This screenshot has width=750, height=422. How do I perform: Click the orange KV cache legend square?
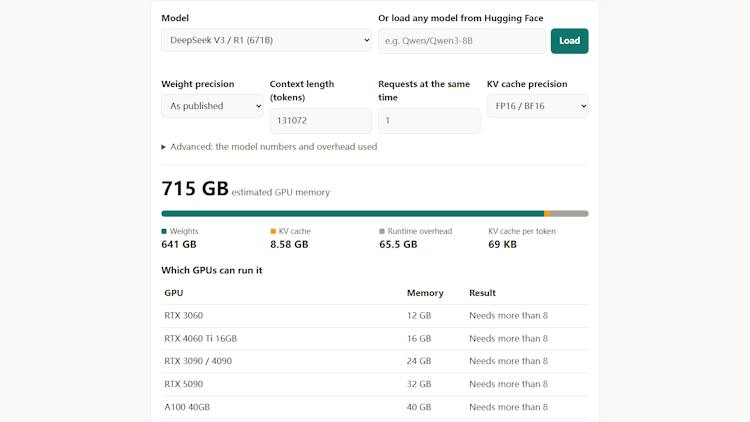point(273,231)
